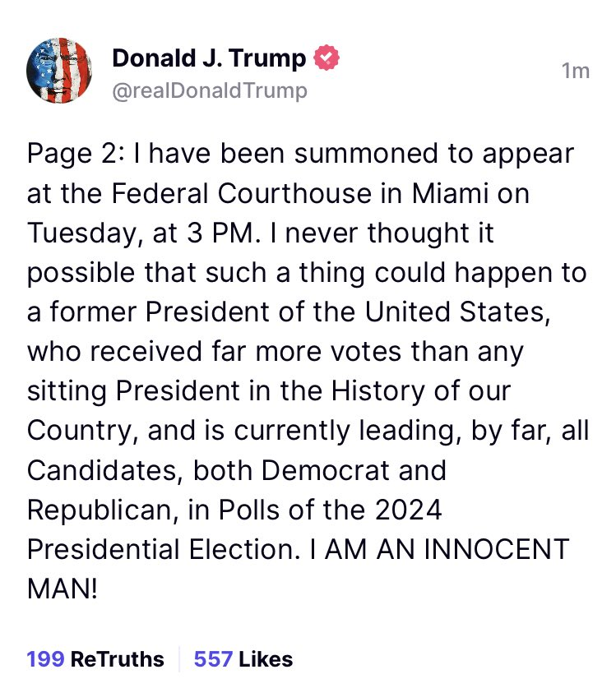Screen dimensions: 616x688
Task: View the ReTruths list
Action: pos(117,659)
